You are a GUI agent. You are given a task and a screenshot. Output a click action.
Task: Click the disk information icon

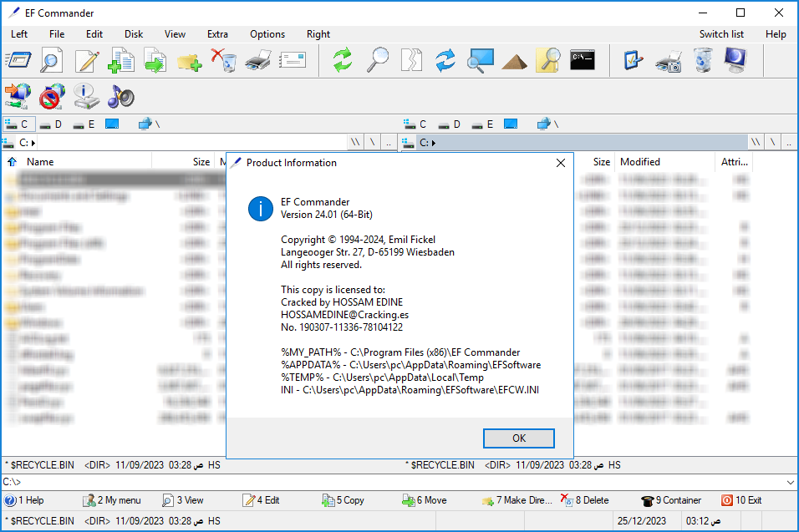[87, 96]
